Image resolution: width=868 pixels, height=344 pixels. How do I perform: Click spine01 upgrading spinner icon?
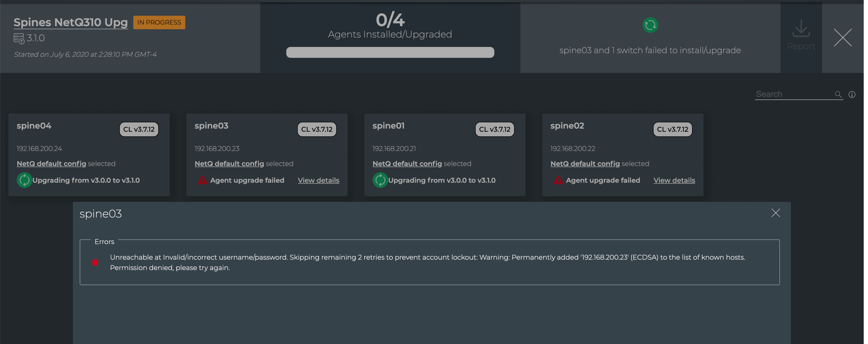tap(380, 180)
